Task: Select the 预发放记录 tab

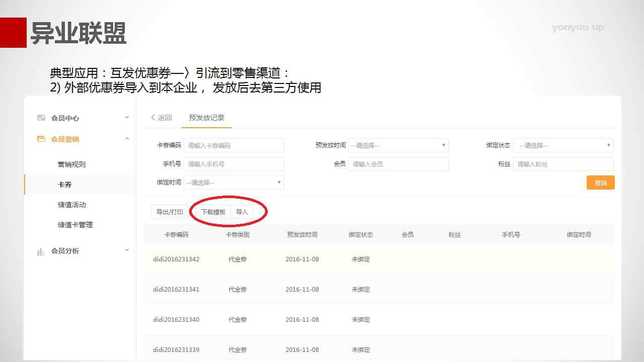Action: [x=206, y=118]
